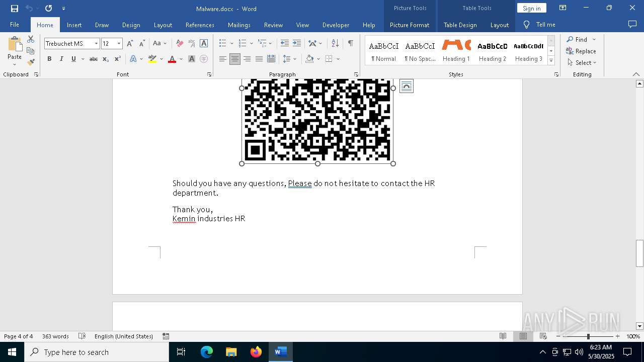Expand the Styles gallery More arrow
Screen dimensions: 644x362
(551, 61)
